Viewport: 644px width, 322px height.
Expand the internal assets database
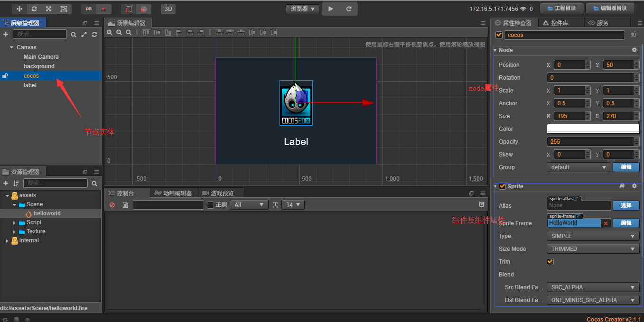(x=7, y=240)
